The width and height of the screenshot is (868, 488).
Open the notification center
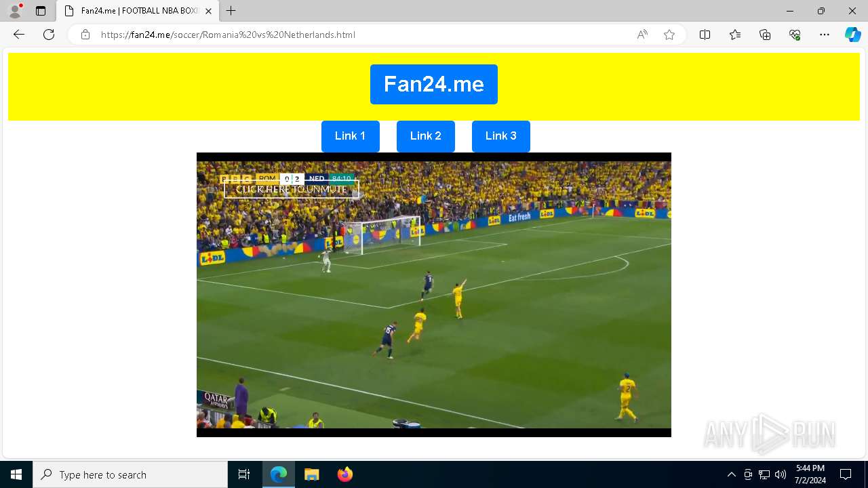(846, 474)
